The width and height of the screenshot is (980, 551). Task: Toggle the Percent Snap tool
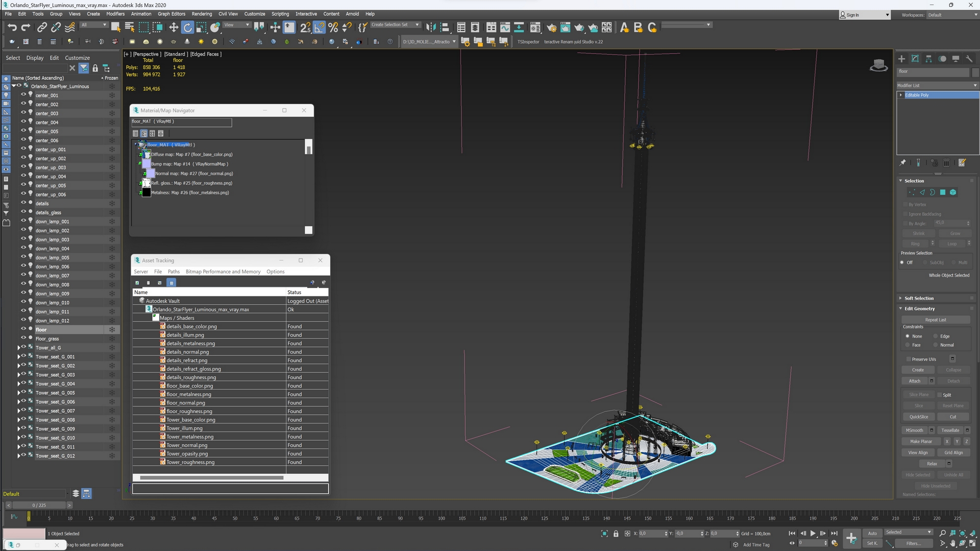(333, 28)
